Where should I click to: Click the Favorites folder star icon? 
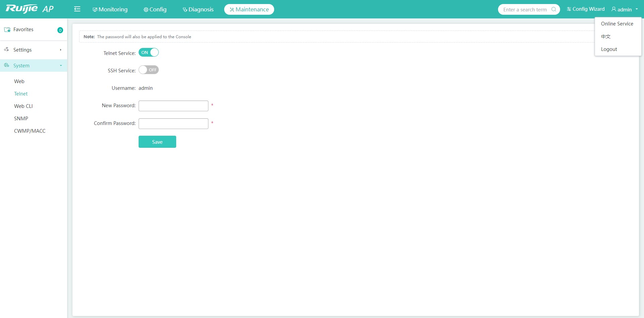pyautogui.click(x=7, y=29)
